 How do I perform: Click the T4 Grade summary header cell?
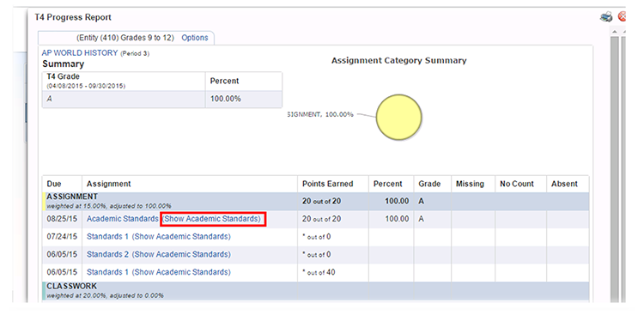[x=124, y=82]
